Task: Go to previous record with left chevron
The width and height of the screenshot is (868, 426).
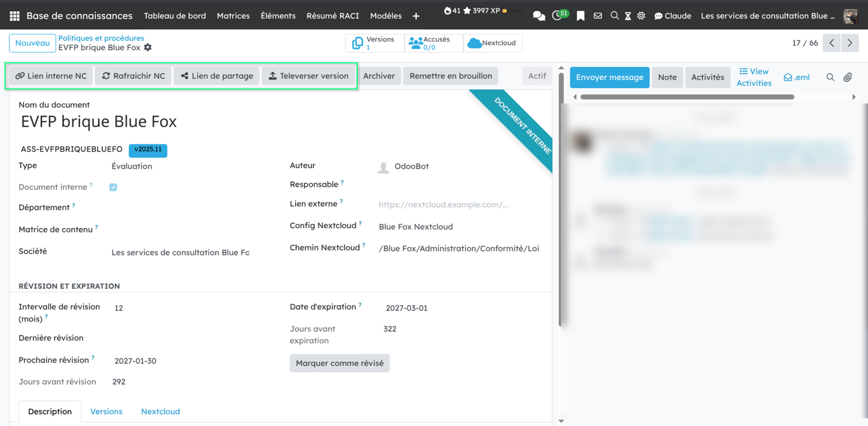Action: tap(831, 43)
